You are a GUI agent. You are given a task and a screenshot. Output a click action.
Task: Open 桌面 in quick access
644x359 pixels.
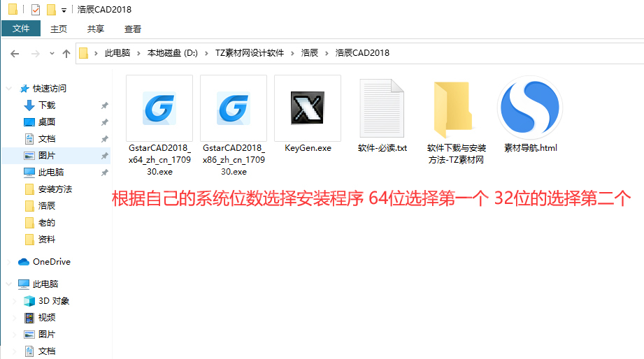coord(47,122)
